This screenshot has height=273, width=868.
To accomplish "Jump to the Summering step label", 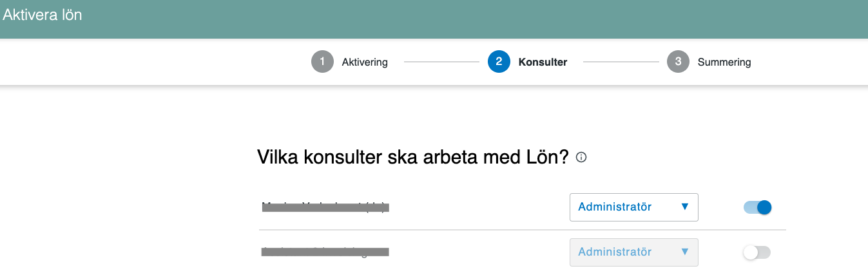I will [x=724, y=62].
